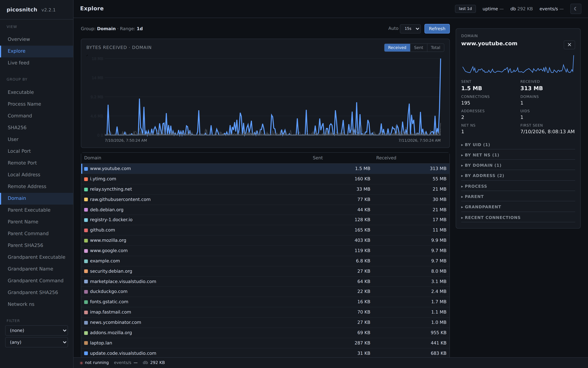Group by Command
This screenshot has height=368, width=588.
click(x=37, y=116)
